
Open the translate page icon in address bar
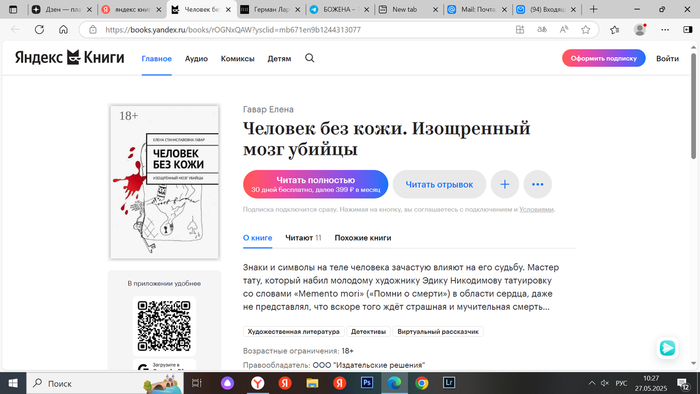[542, 29]
